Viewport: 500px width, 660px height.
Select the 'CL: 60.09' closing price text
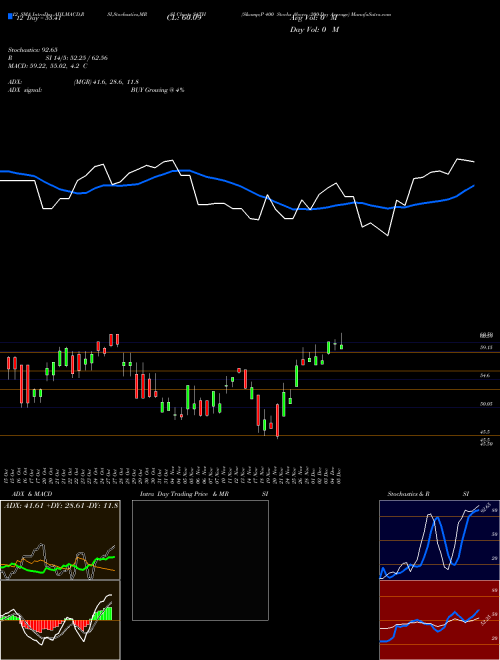coord(185,18)
